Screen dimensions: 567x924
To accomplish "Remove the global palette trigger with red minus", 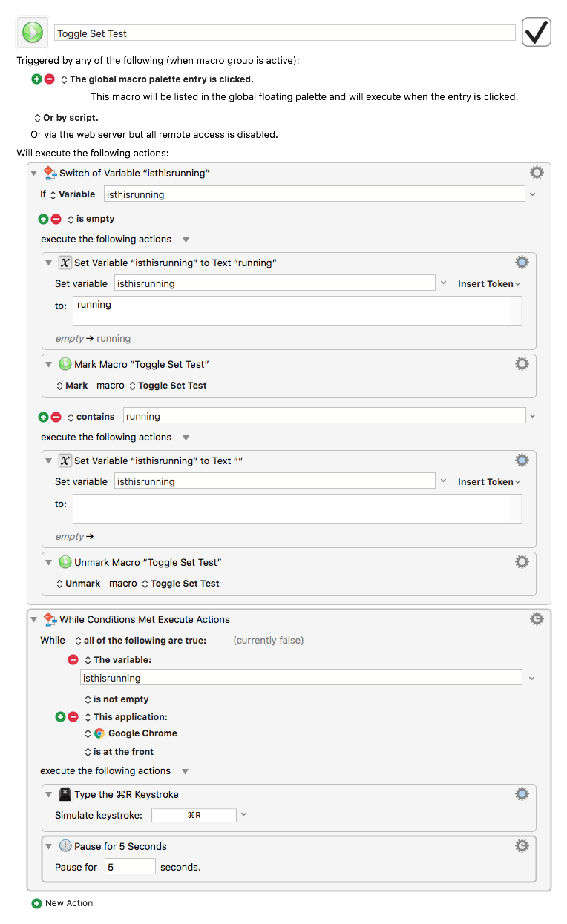I will (x=50, y=79).
